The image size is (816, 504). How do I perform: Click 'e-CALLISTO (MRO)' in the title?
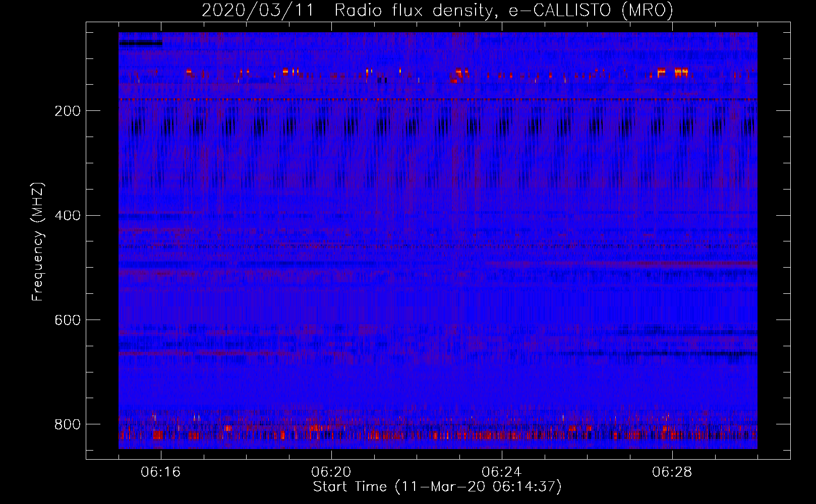click(591, 11)
